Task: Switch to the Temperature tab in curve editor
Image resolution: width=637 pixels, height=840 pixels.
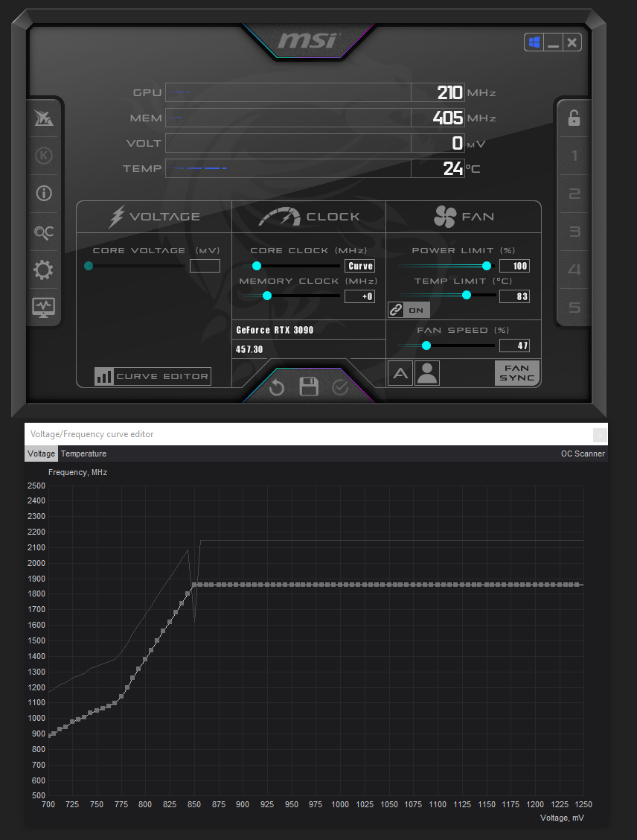Action: [x=83, y=454]
